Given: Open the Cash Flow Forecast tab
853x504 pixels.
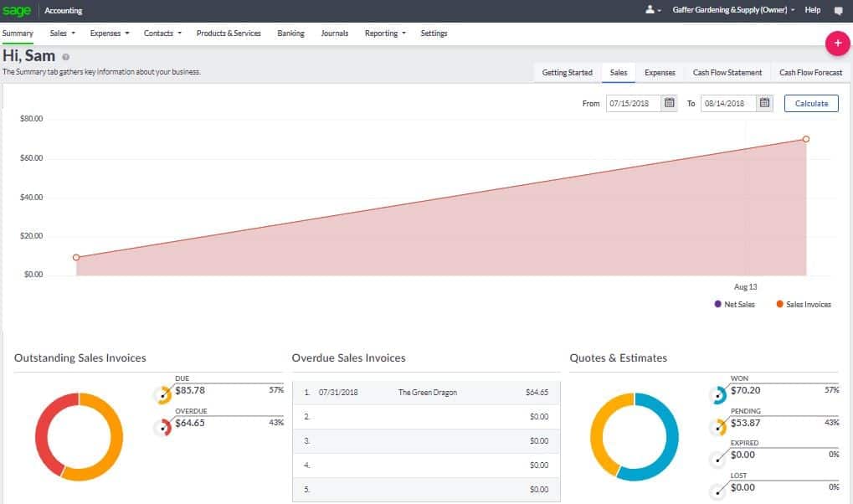Looking at the screenshot, I should [x=810, y=72].
